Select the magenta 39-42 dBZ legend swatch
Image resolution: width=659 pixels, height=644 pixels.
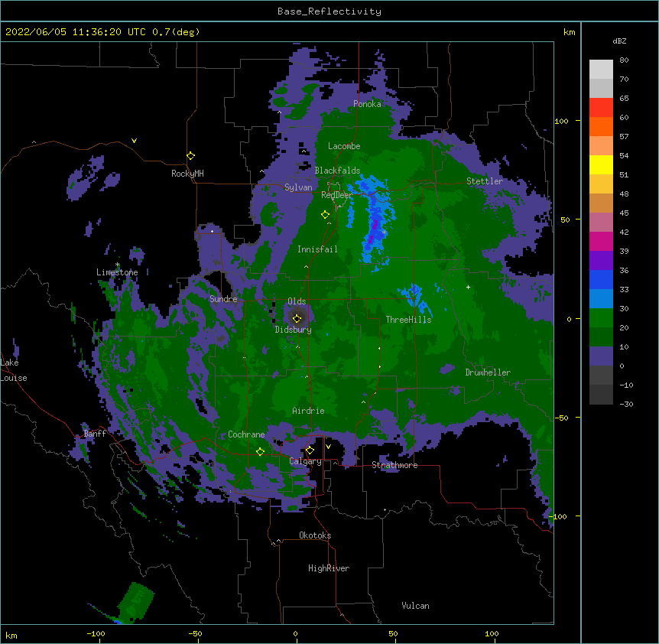601,241
